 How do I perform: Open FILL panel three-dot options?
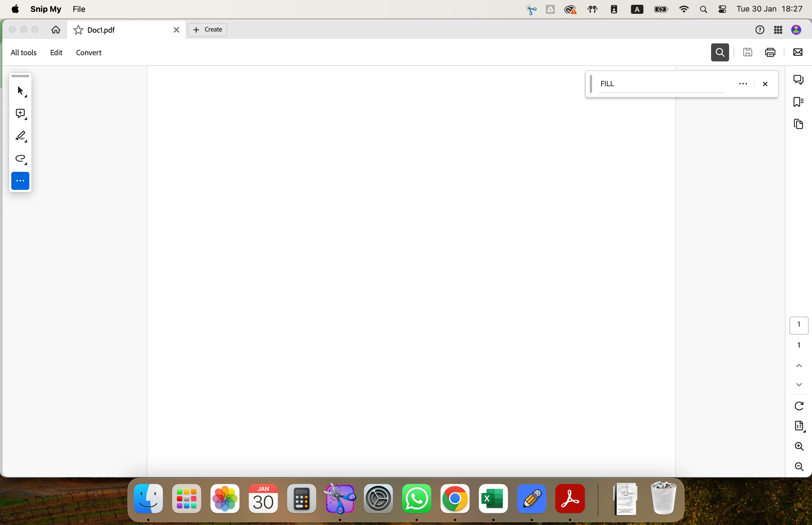click(743, 84)
